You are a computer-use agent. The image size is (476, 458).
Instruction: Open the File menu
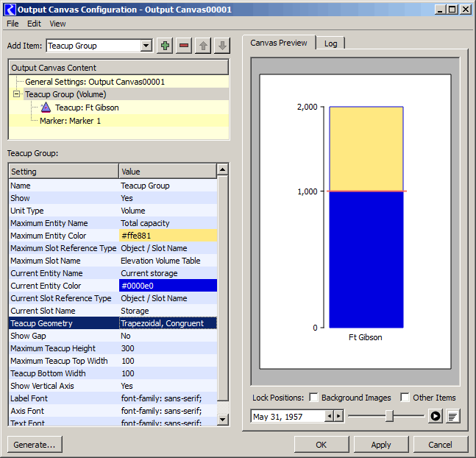(13, 24)
